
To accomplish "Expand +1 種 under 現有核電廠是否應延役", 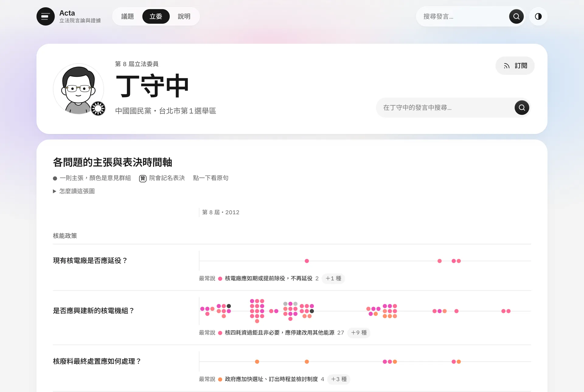I will click(x=333, y=278).
